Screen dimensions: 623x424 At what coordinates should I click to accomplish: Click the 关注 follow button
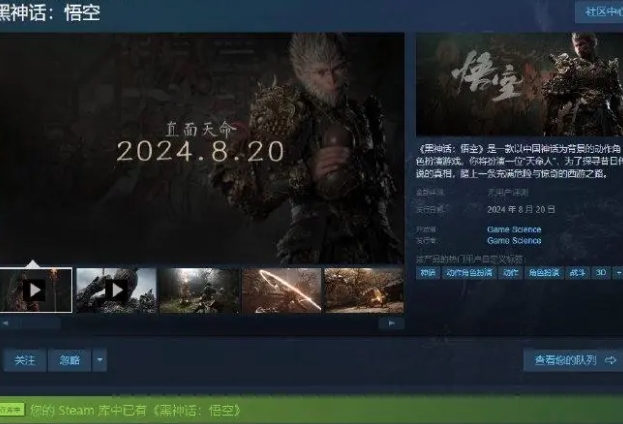[x=25, y=360]
